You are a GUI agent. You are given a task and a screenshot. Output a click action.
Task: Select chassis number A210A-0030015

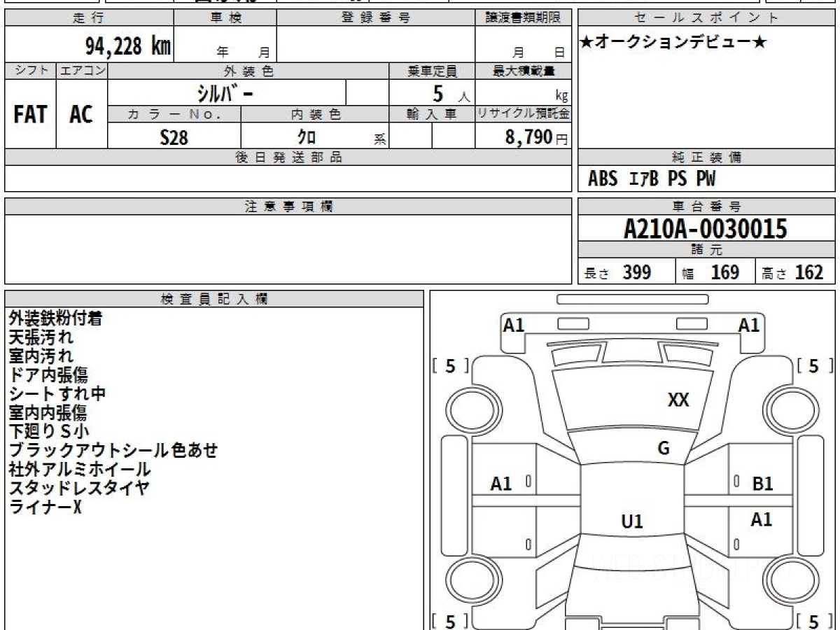pyautogui.click(x=706, y=229)
